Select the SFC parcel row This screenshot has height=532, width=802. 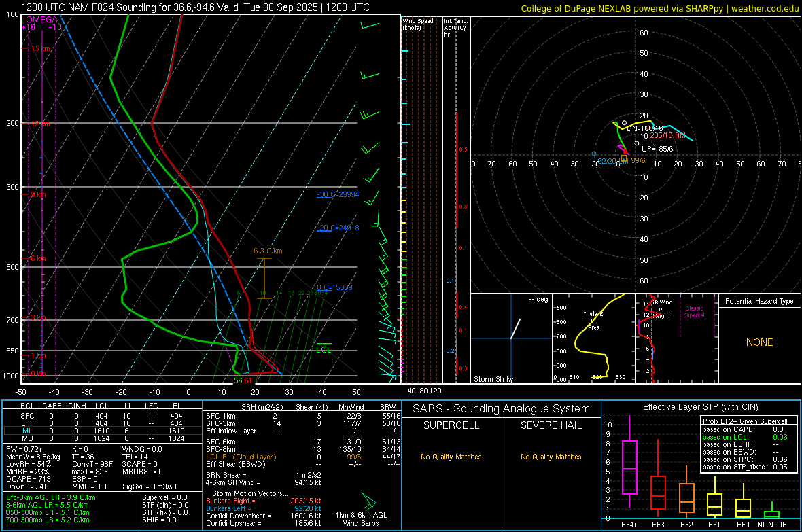point(103,416)
